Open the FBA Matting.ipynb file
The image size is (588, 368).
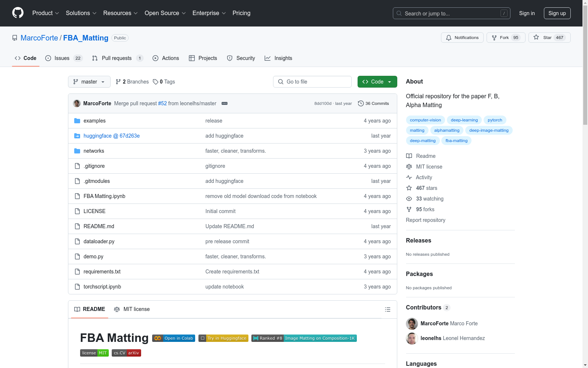(x=104, y=196)
